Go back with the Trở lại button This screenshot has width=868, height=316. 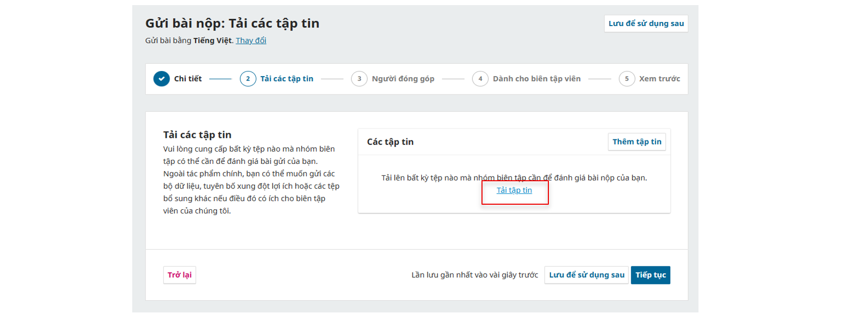pos(179,275)
